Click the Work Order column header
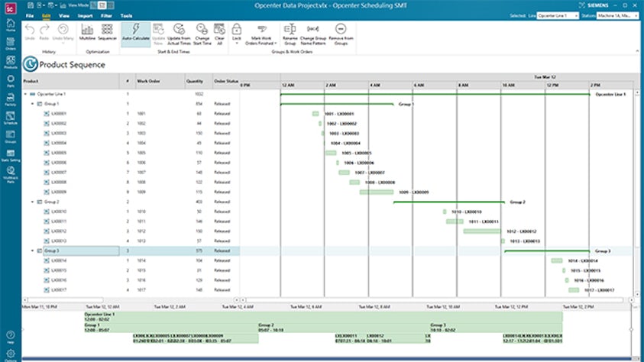The image size is (644, 362). point(160,81)
